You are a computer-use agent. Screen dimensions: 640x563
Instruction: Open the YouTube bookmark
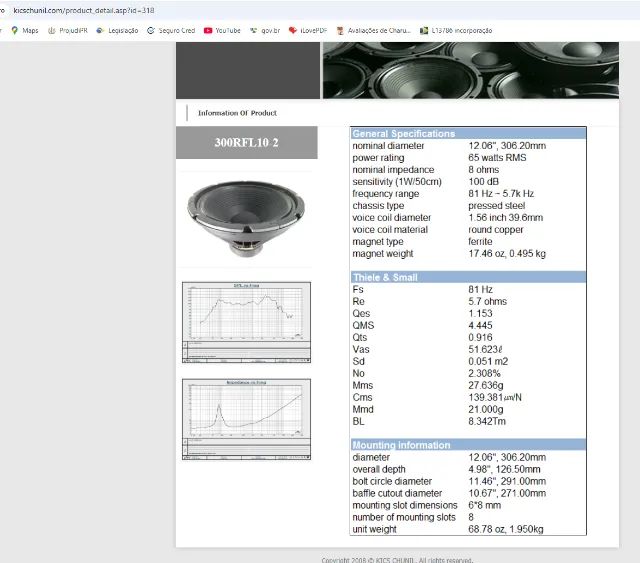tap(222, 31)
